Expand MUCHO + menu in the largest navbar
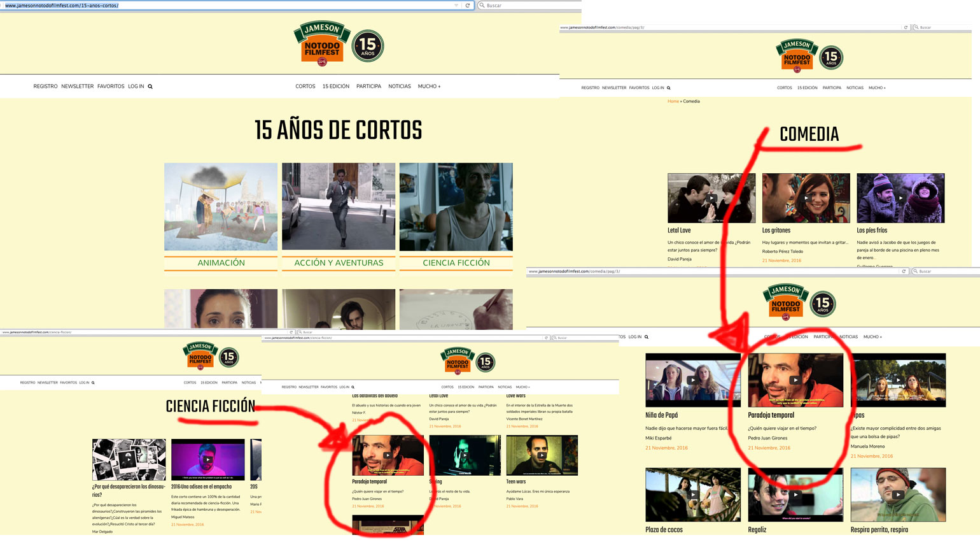The width and height of the screenshot is (980, 556). 429,87
